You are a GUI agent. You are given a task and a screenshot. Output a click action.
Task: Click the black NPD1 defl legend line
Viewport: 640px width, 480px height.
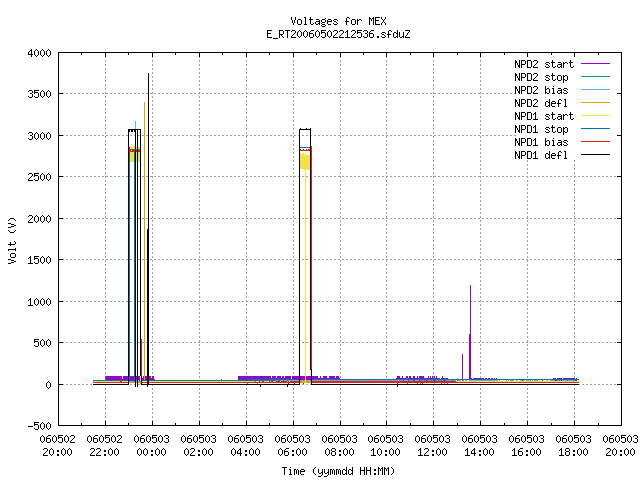click(x=596, y=155)
